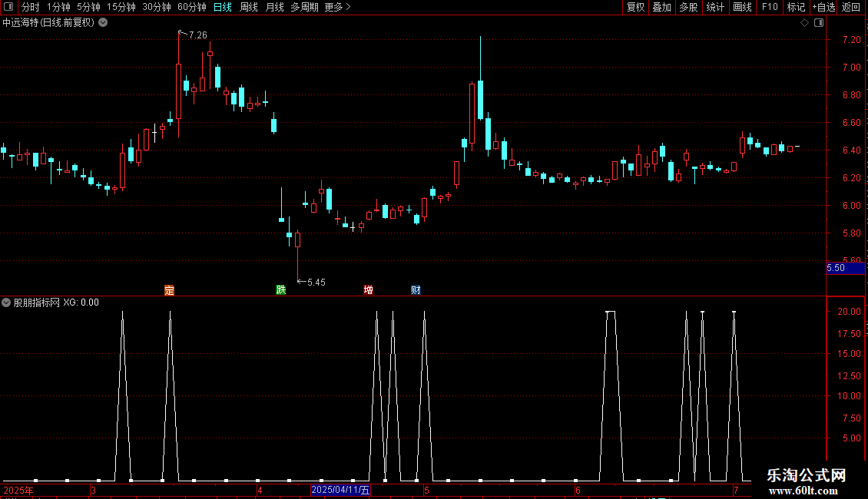Click the 5.50 highlighted price on axis
Viewport: 868px width, 499px height.
click(x=845, y=268)
